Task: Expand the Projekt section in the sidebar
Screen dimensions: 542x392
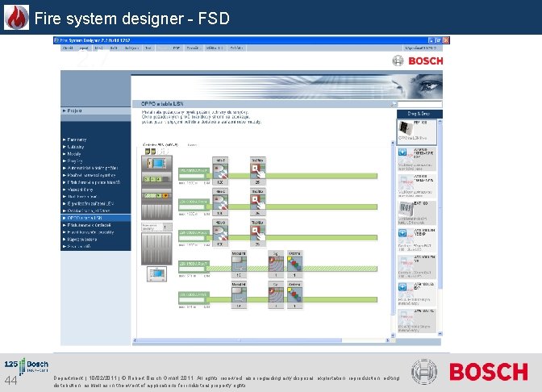Action: (95, 111)
